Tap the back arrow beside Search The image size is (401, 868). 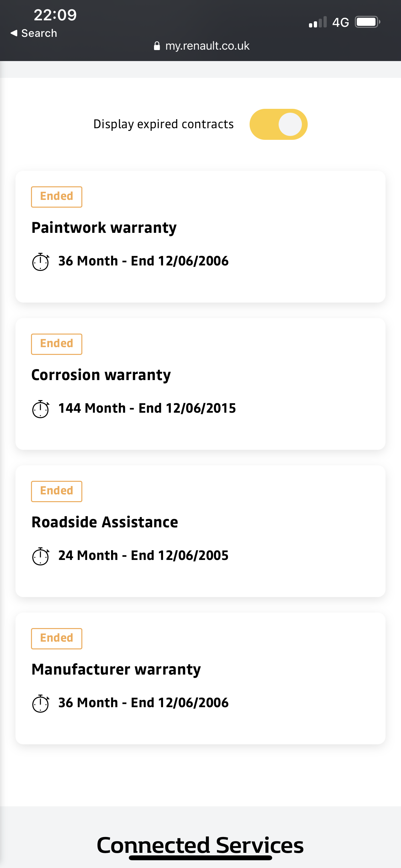point(14,33)
